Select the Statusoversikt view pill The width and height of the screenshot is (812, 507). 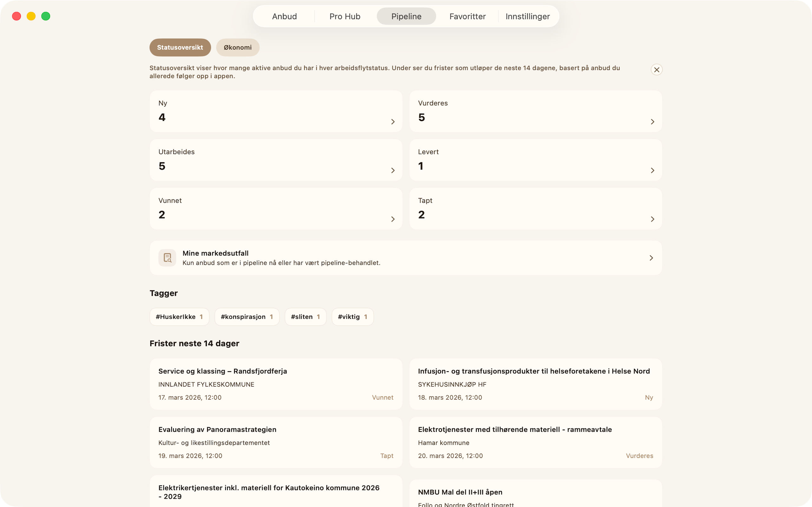(x=180, y=47)
